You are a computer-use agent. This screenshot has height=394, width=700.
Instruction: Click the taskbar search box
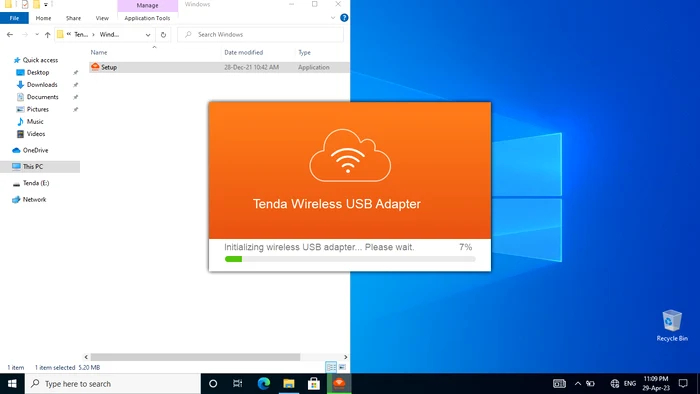point(112,384)
